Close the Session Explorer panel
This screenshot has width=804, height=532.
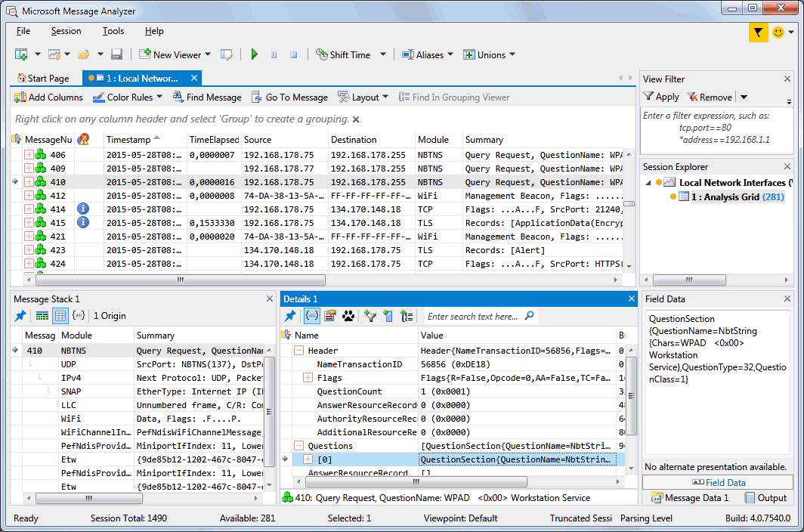pos(787,166)
